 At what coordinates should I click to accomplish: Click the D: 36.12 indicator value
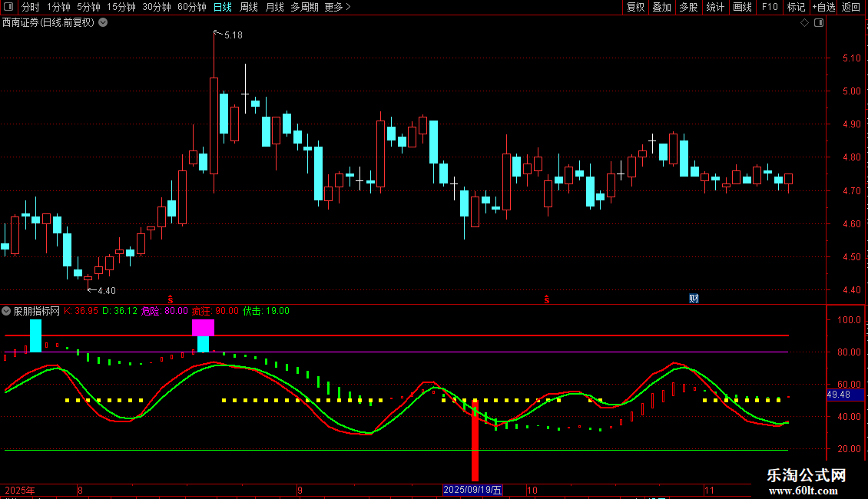click(x=120, y=311)
